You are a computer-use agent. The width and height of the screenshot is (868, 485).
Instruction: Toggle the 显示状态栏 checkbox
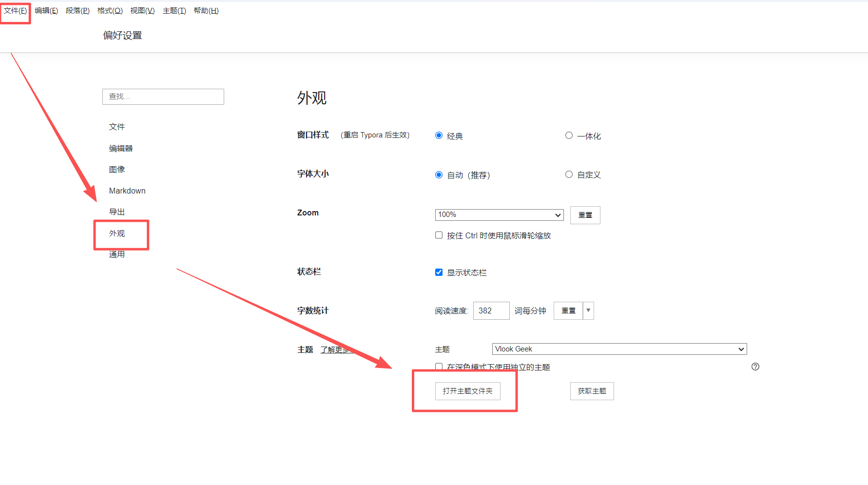439,272
